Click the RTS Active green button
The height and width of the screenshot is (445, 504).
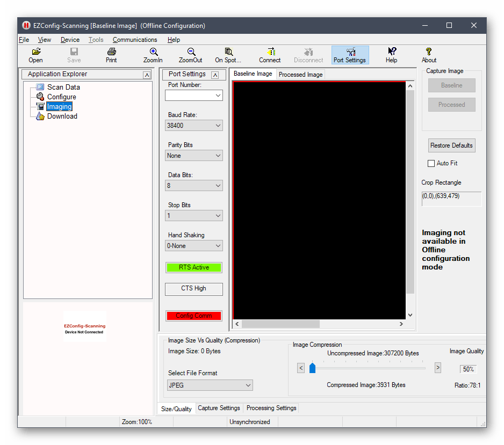point(194,267)
